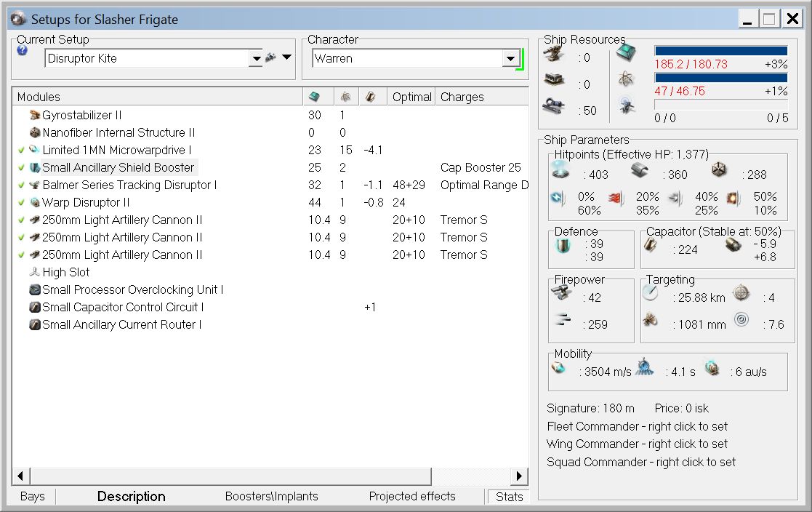Click the turret DPS icon showing 42

pyautogui.click(x=561, y=293)
